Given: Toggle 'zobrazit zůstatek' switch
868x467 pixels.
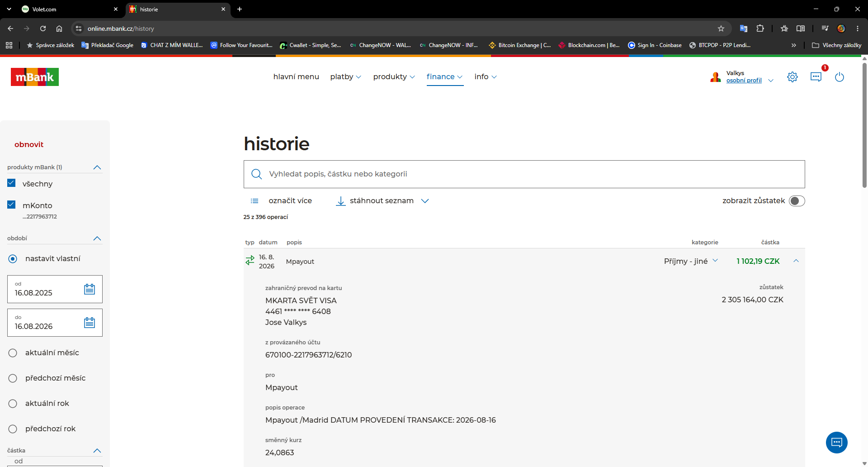Looking at the screenshot, I should pyautogui.click(x=797, y=201).
